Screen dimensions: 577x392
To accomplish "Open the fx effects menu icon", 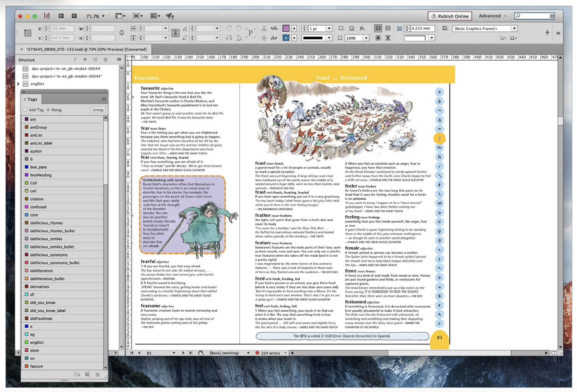I will [362, 28].
